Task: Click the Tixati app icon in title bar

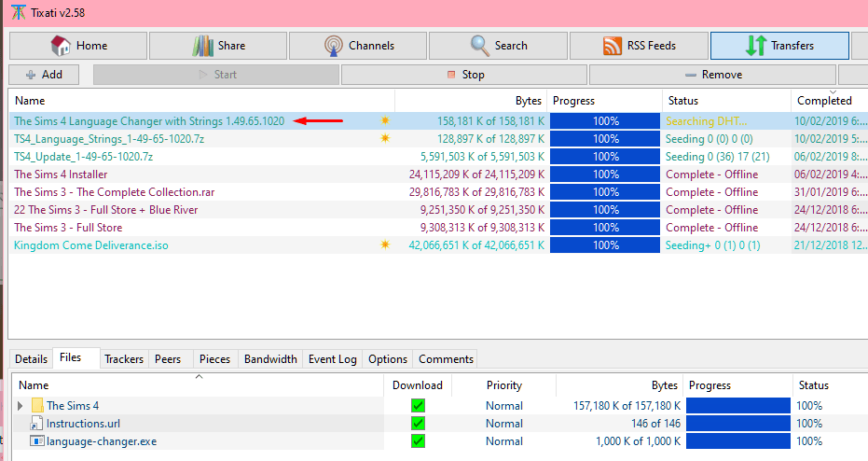Action: [19, 12]
